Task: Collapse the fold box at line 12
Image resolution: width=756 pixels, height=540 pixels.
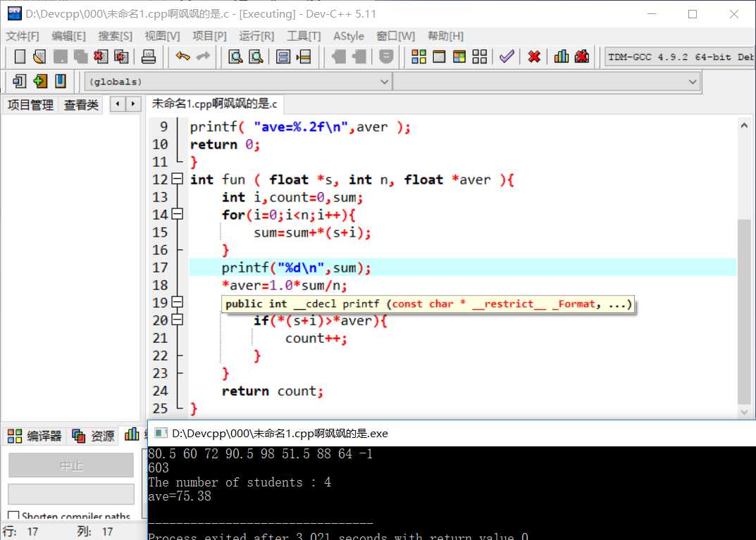Action: tap(178, 179)
